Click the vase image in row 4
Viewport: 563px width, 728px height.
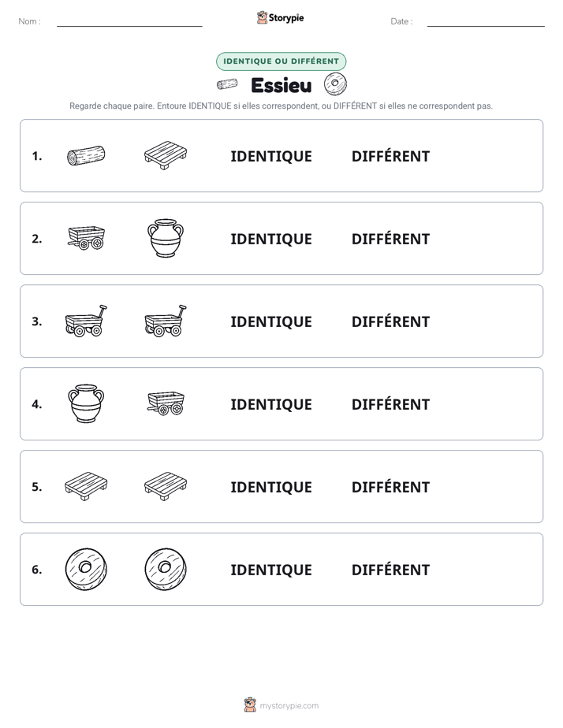(x=86, y=403)
